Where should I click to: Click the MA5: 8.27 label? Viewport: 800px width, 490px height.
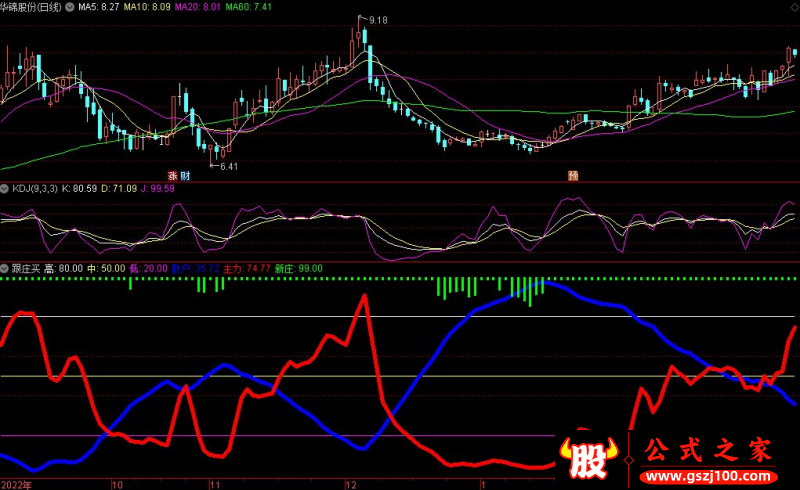click(98, 7)
